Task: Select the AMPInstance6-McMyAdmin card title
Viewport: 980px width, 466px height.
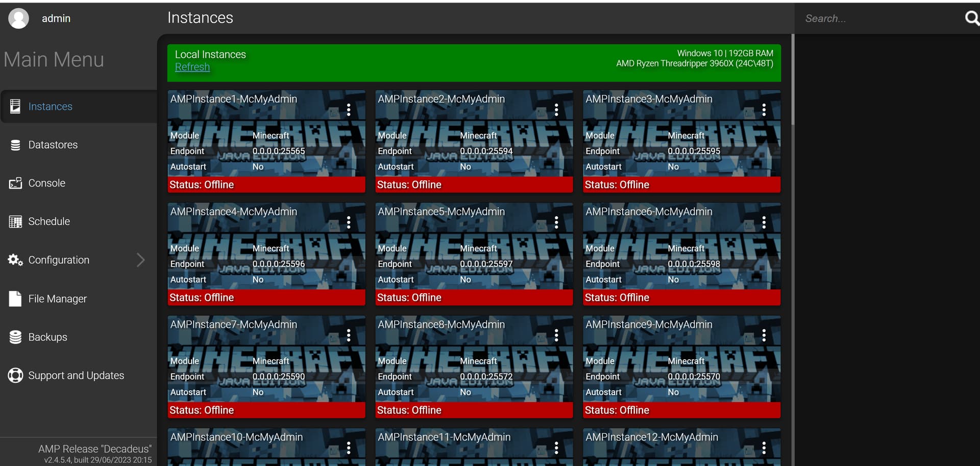Action: (x=649, y=212)
